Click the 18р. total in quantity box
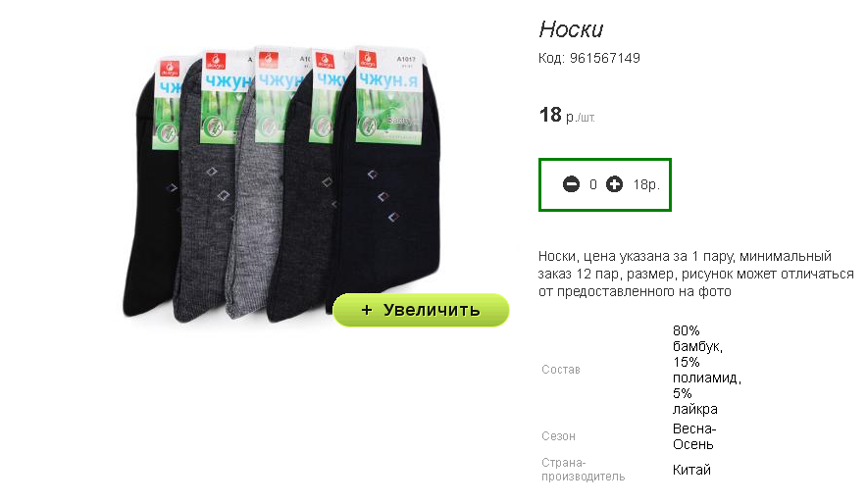The height and width of the screenshot is (504, 867). 646,184
